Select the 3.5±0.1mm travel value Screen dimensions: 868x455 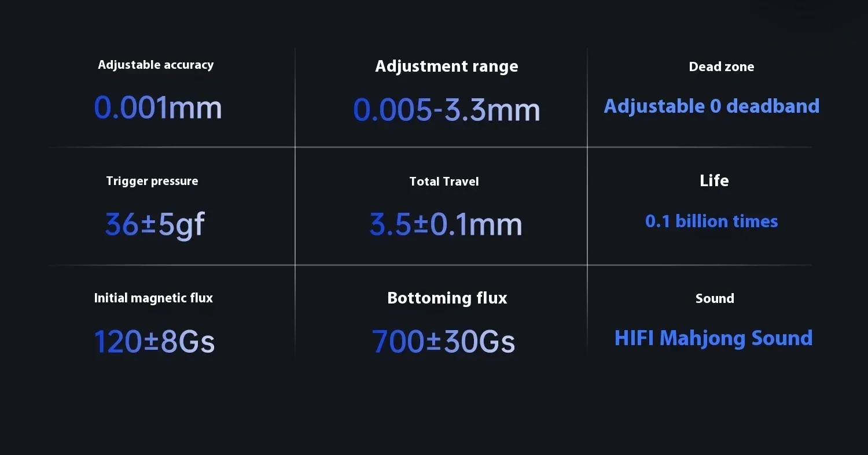point(446,224)
